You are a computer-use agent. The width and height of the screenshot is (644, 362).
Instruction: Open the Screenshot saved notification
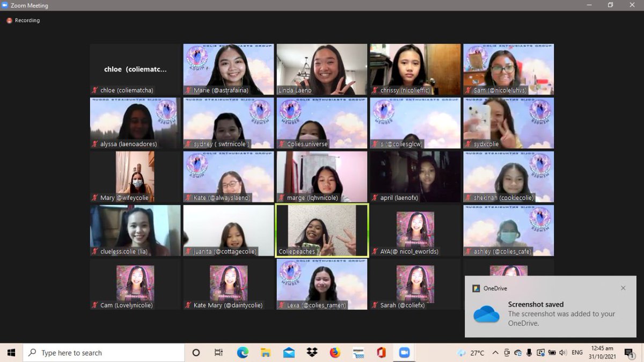point(550,307)
